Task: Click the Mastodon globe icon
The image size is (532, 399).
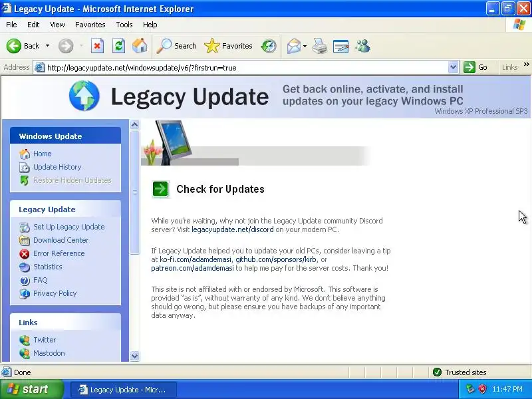Action: click(25, 354)
